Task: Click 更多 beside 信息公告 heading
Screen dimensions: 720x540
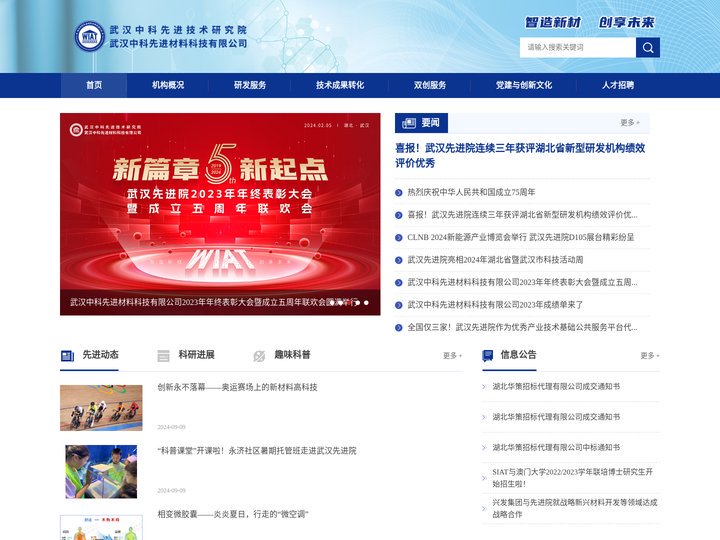Action: 650,355
